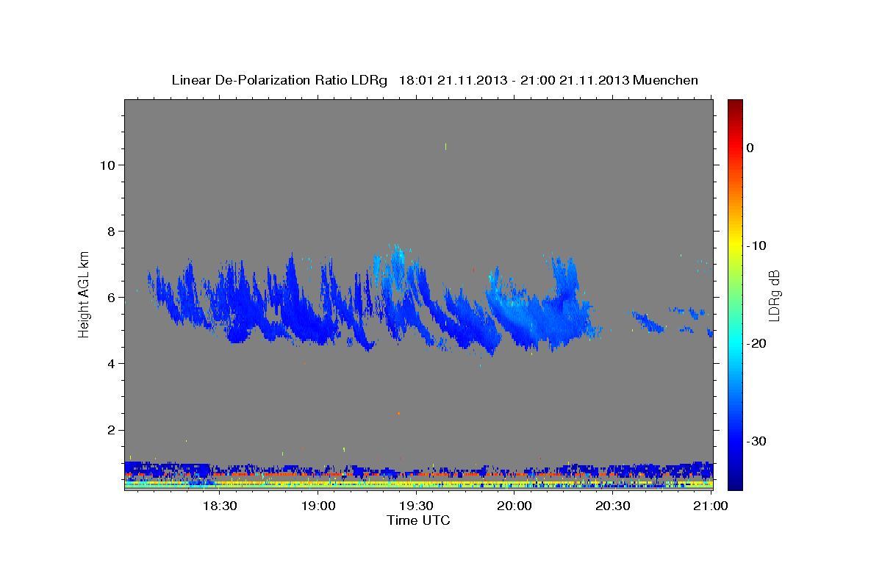Click the '19:30' time axis label
Image resolution: width=882 pixels, height=588 pixels.
click(416, 506)
